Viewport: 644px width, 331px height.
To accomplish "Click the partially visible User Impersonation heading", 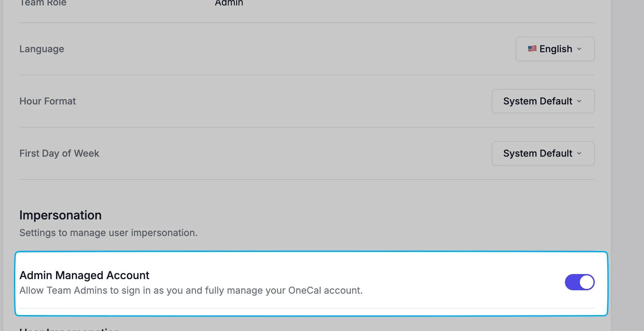I will [70, 329].
